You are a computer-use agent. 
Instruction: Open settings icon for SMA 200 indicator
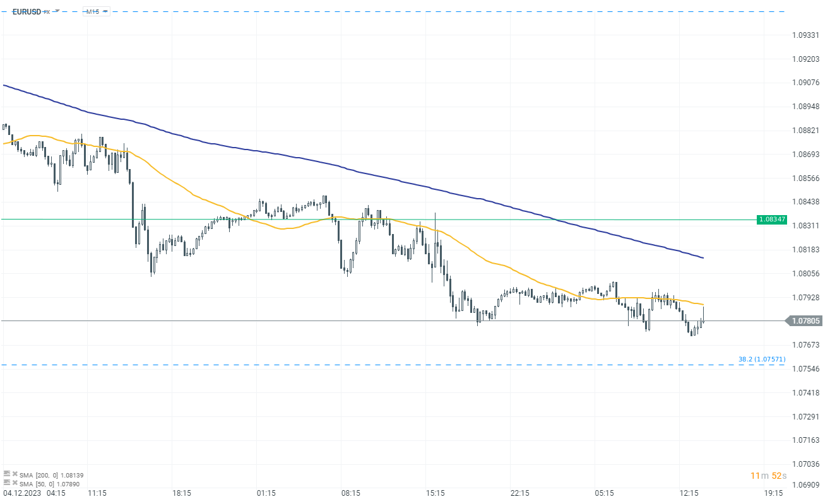click(7, 474)
